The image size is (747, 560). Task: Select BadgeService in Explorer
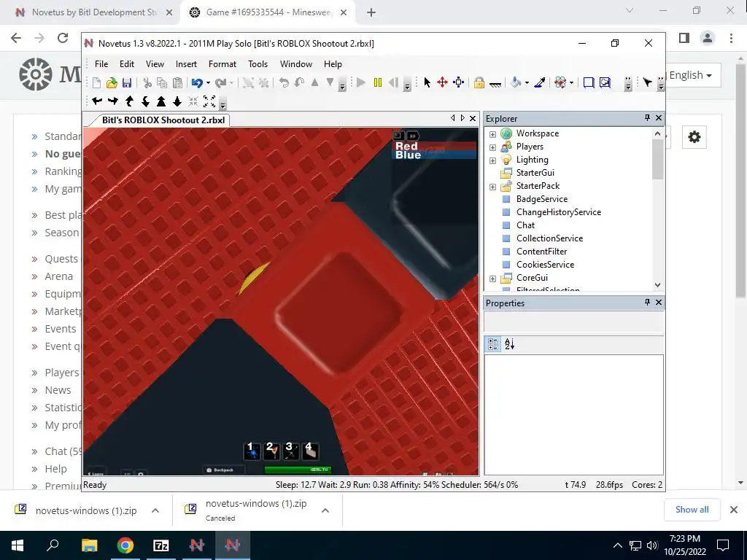coord(542,199)
